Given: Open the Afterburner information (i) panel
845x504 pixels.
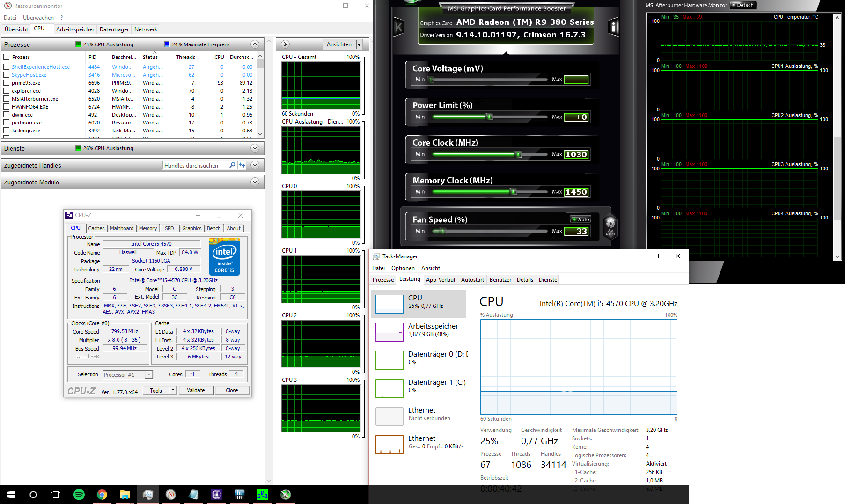Looking at the screenshot, I should tap(613, 27).
